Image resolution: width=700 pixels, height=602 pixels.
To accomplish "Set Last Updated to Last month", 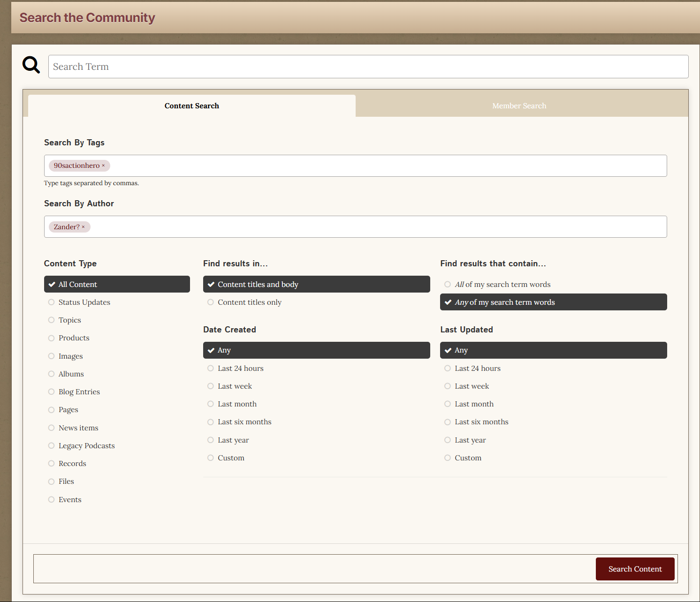I will (x=474, y=404).
